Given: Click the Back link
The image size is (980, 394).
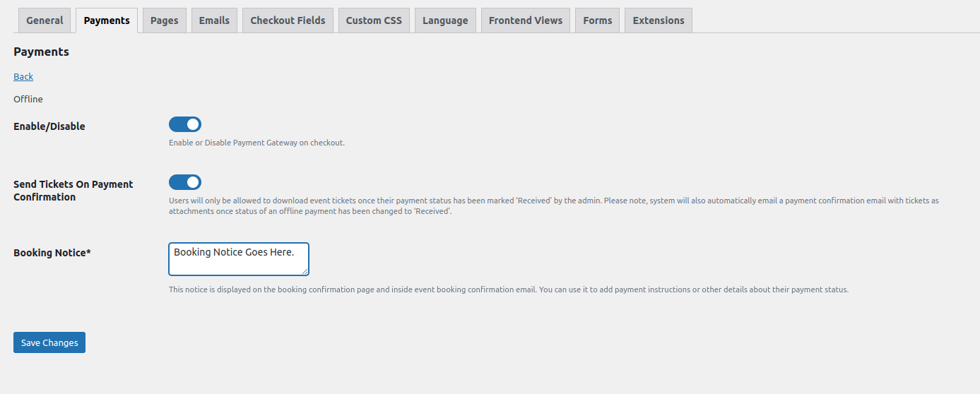Looking at the screenshot, I should [23, 76].
